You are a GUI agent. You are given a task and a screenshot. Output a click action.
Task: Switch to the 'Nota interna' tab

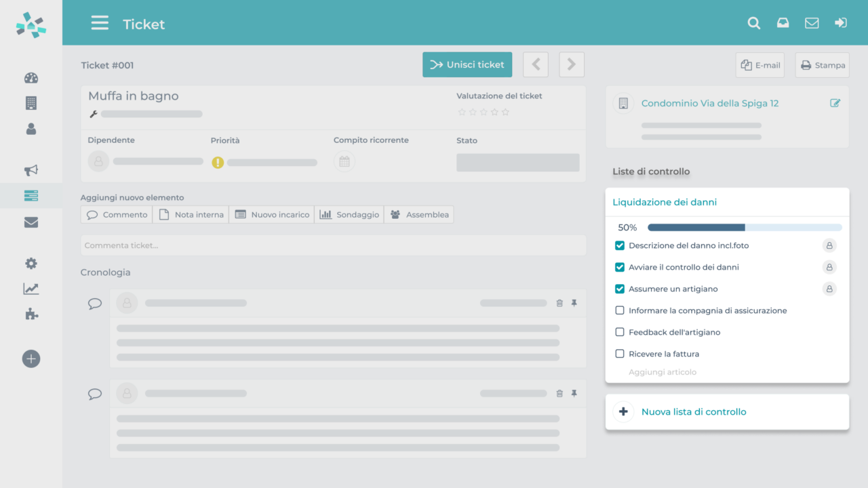pos(192,214)
